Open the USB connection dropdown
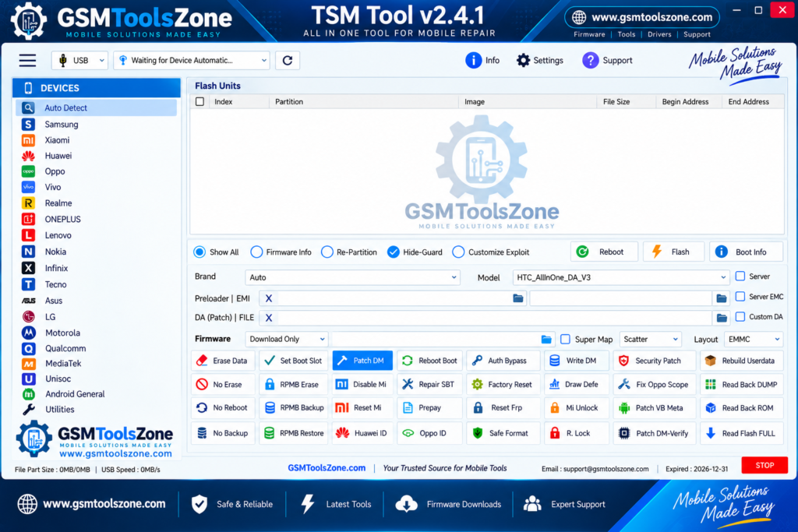Image resolution: width=798 pixels, height=532 pixels. pos(80,61)
